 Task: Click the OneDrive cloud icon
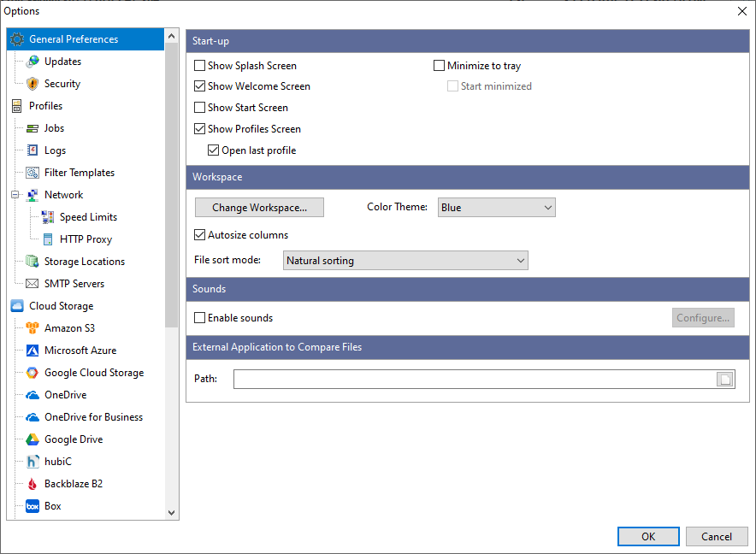32,395
